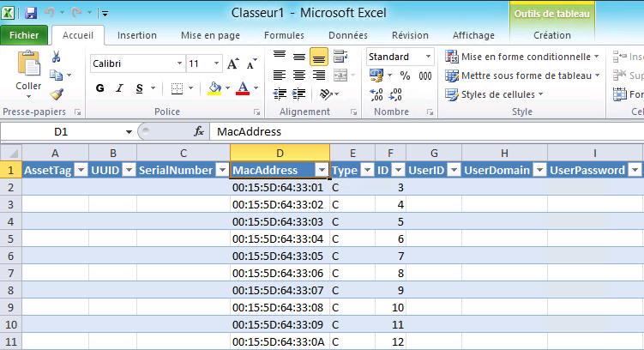Expand the Standard number format dropdown
The width and height of the screenshot is (644, 350).
pyautogui.click(x=428, y=57)
